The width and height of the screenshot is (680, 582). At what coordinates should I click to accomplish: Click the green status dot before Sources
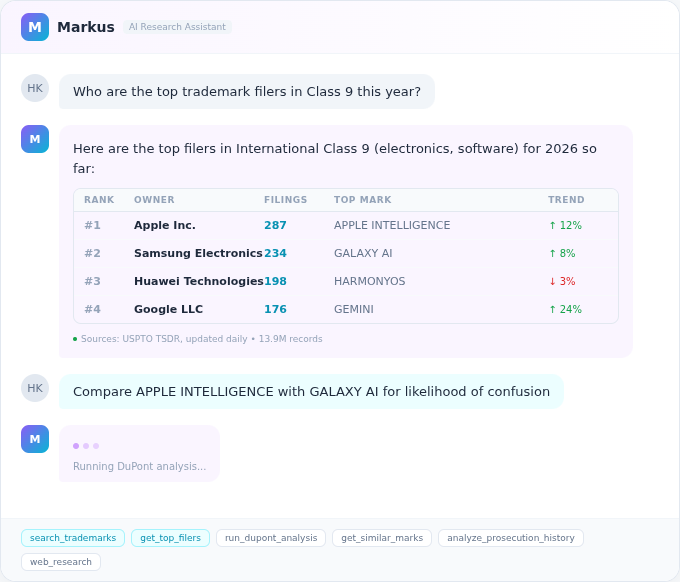pyautogui.click(x=75, y=339)
